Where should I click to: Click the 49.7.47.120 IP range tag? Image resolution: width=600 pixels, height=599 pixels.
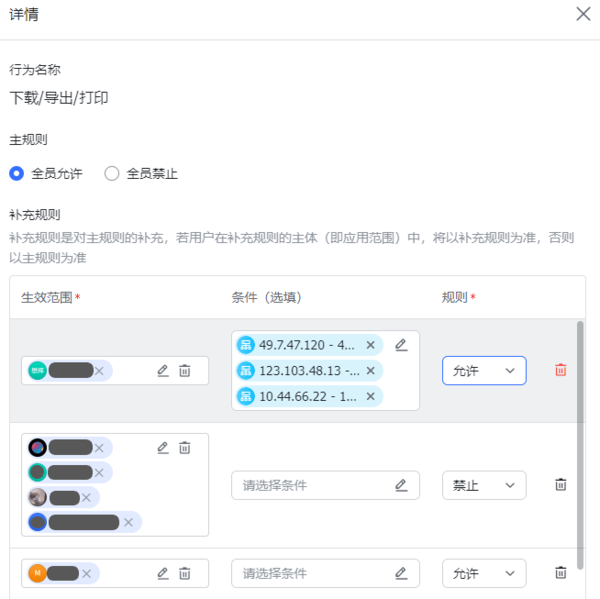pos(310,345)
